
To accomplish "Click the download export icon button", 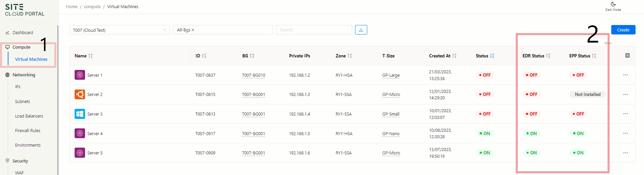I will coord(361,30).
